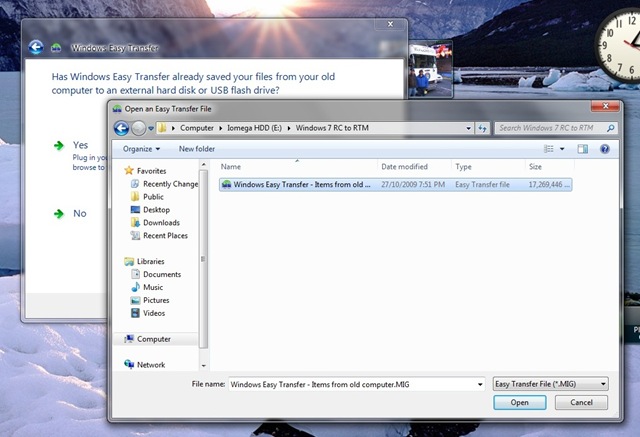Expand the File name history dropdown
Screen dimensions: 640x437
click(480, 384)
